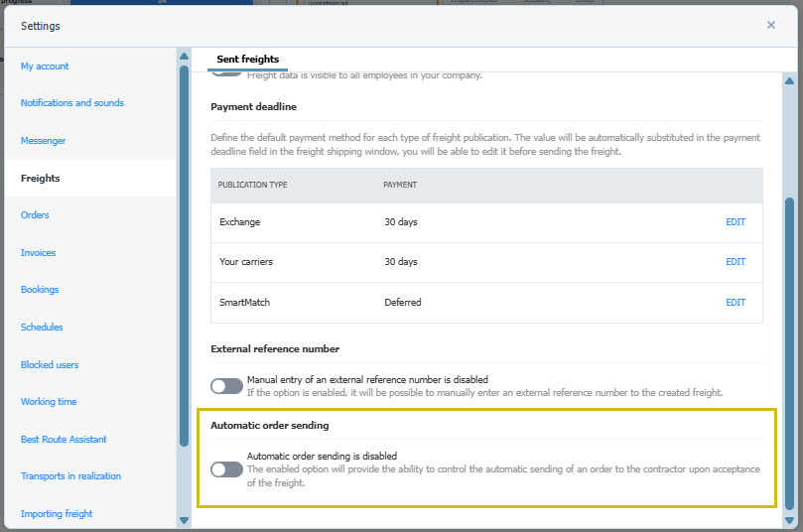Viewport: 803px width, 532px height.
Task: Go to Messenger settings
Action: [43, 141]
